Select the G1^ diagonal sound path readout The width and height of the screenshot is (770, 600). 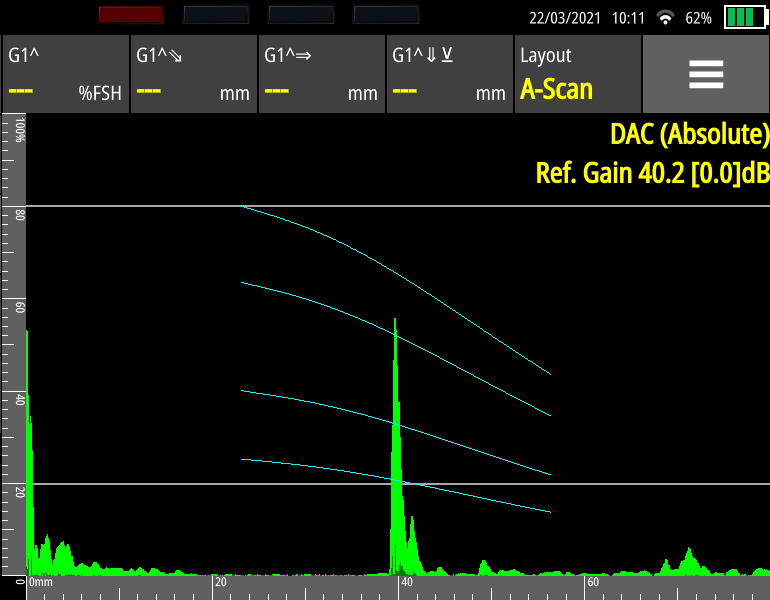point(193,75)
